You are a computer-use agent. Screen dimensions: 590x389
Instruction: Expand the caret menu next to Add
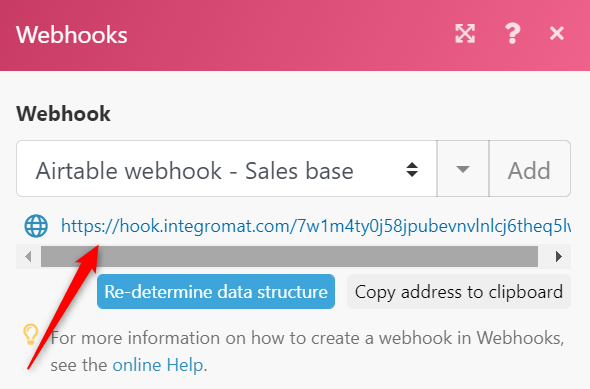tap(463, 169)
